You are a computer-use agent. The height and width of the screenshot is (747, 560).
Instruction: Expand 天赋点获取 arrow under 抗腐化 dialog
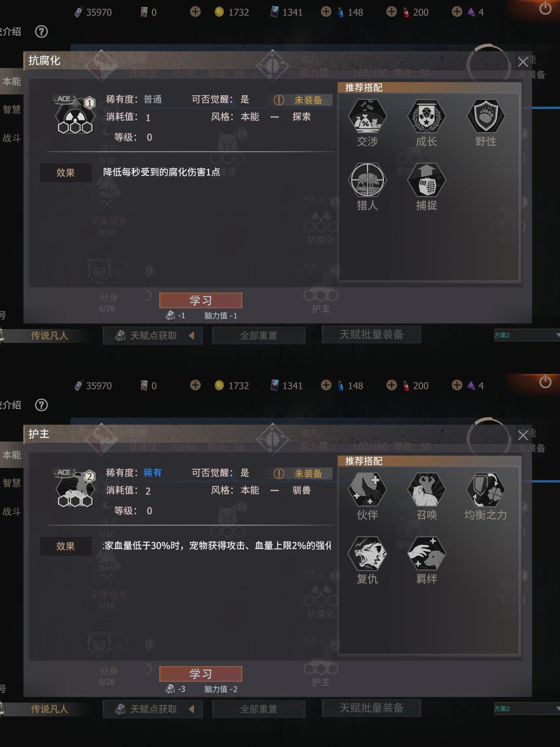click(x=191, y=335)
